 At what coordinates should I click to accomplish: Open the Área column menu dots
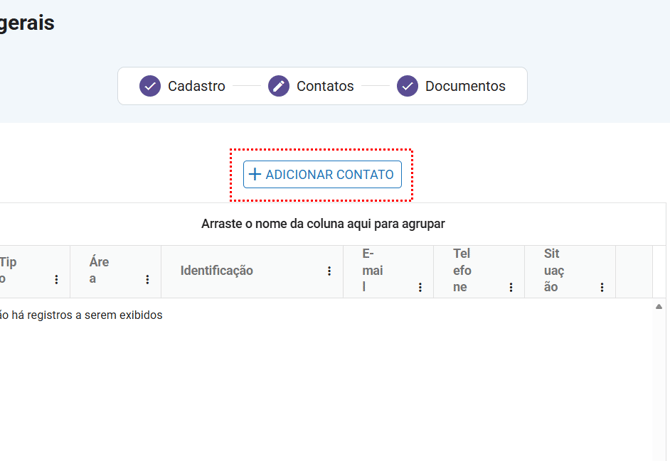(147, 280)
